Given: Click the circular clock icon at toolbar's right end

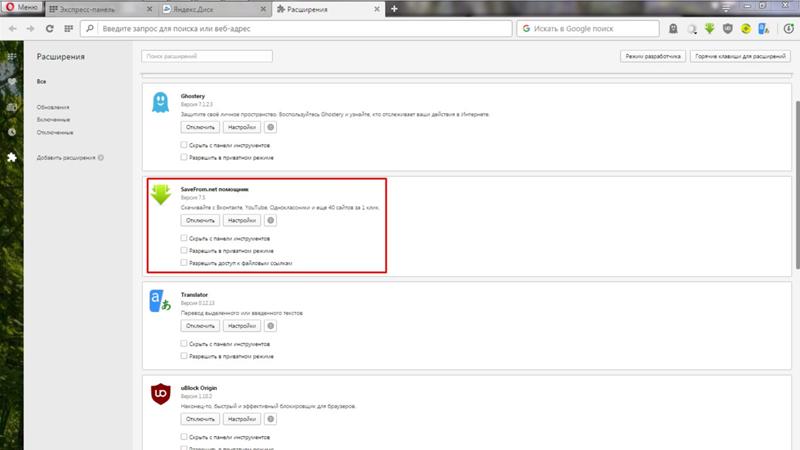Looking at the screenshot, I should pos(789,29).
